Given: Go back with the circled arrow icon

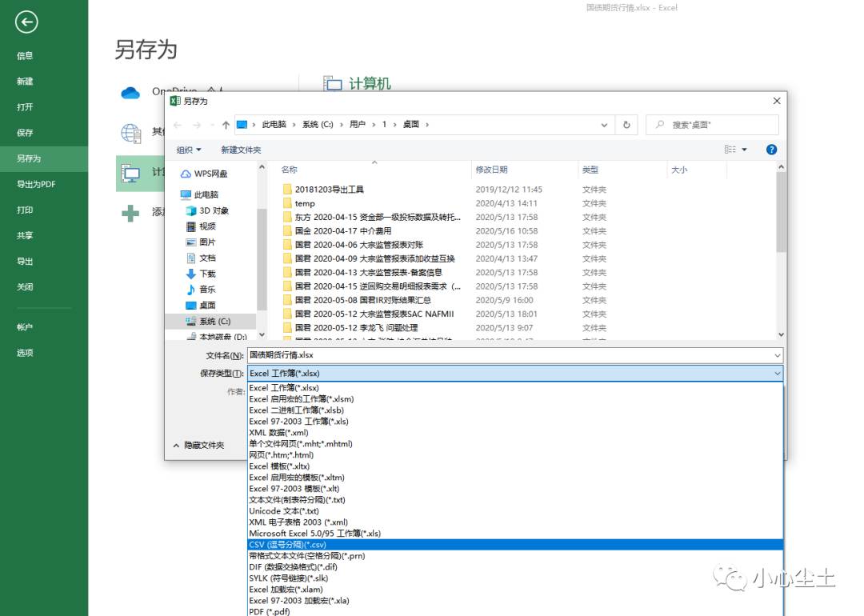Looking at the screenshot, I should pyautogui.click(x=26, y=22).
